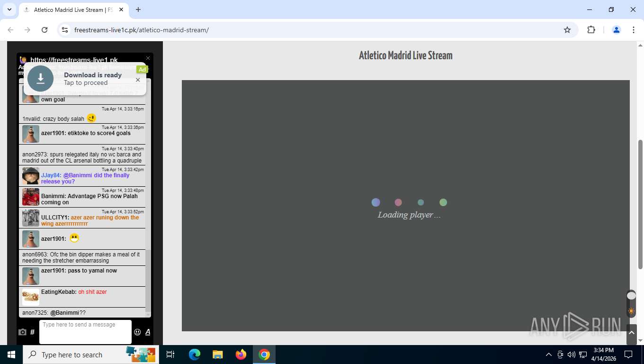Open site information icon in address bar
Viewport: 644px width, 364px height.
[65, 30]
